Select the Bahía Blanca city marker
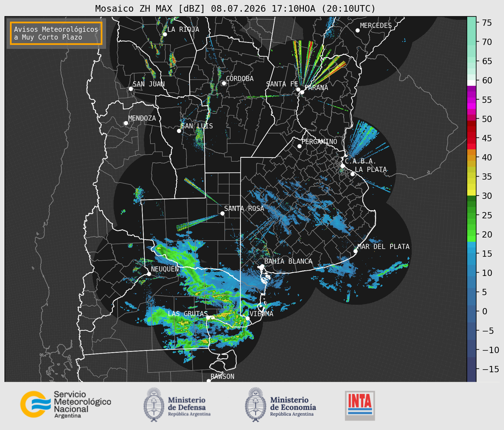Viewport: 504px width, 430px height. click(262, 266)
